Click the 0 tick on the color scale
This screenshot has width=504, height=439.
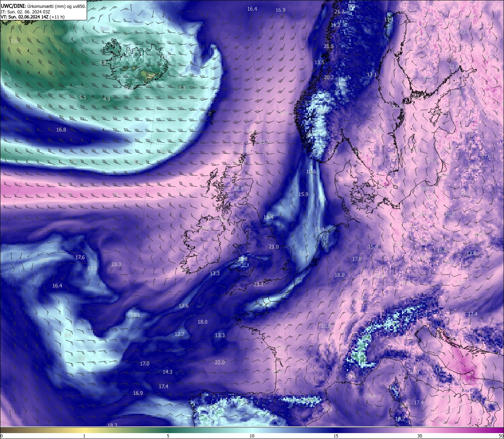pyautogui.click(x=1, y=436)
